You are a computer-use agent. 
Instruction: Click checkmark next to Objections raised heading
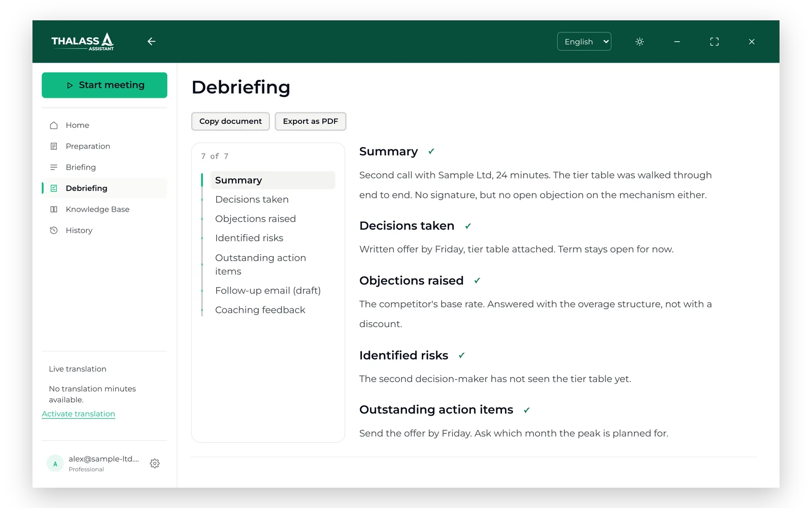477,280
